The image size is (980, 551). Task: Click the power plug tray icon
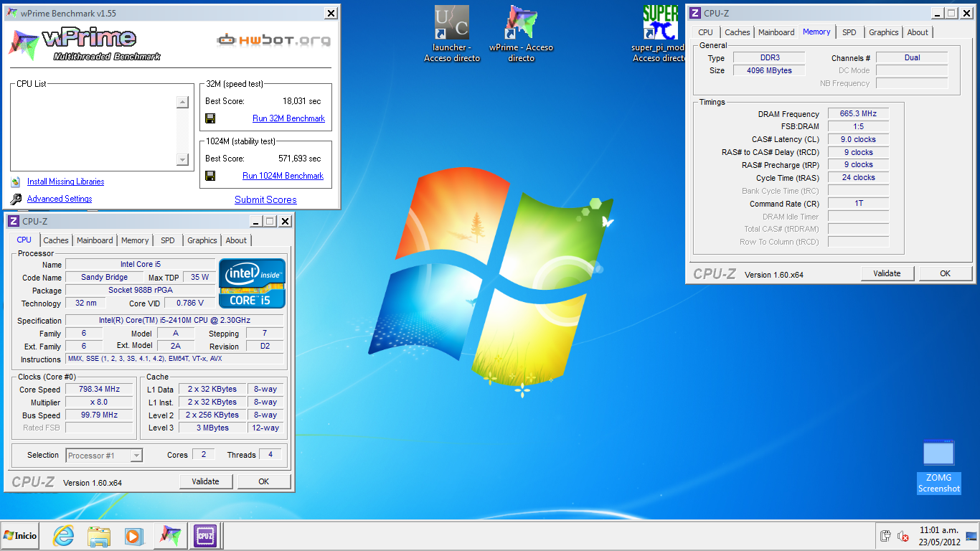[x=886, y=536]
